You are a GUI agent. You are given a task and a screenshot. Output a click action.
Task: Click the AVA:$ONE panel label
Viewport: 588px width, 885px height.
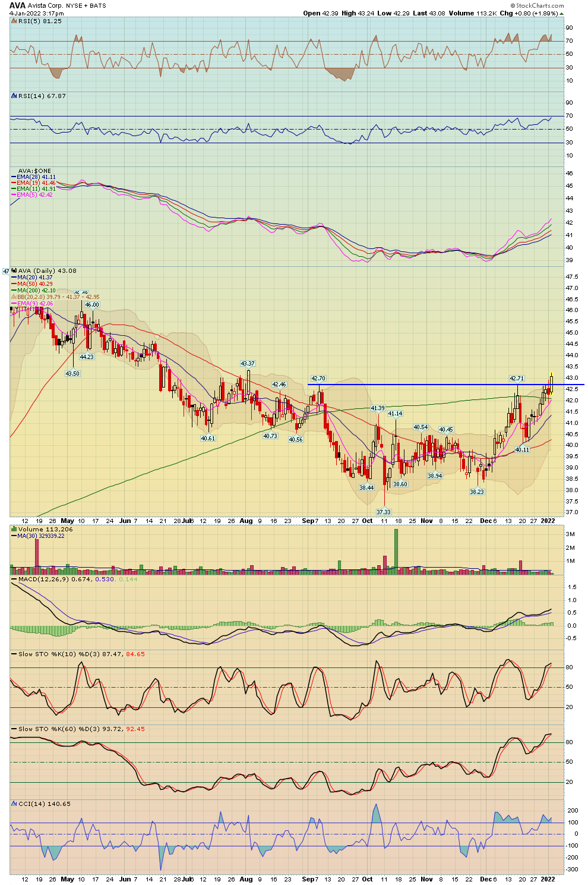pyautogui.click(x=34, y=171)
